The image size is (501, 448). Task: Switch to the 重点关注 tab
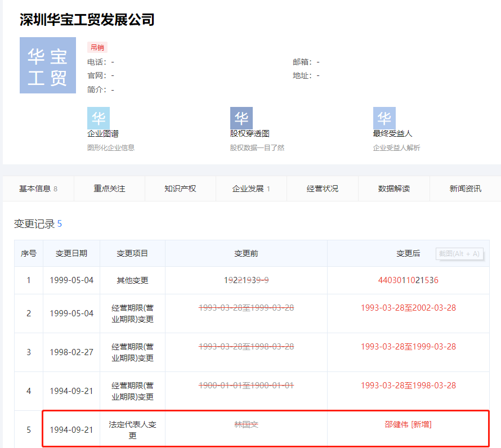click(109, 189)
